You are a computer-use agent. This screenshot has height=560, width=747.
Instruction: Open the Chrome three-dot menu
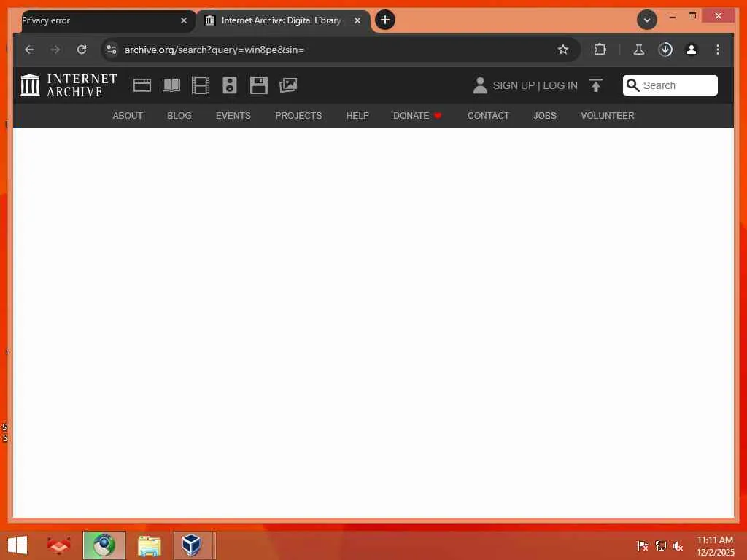[718, 50]
